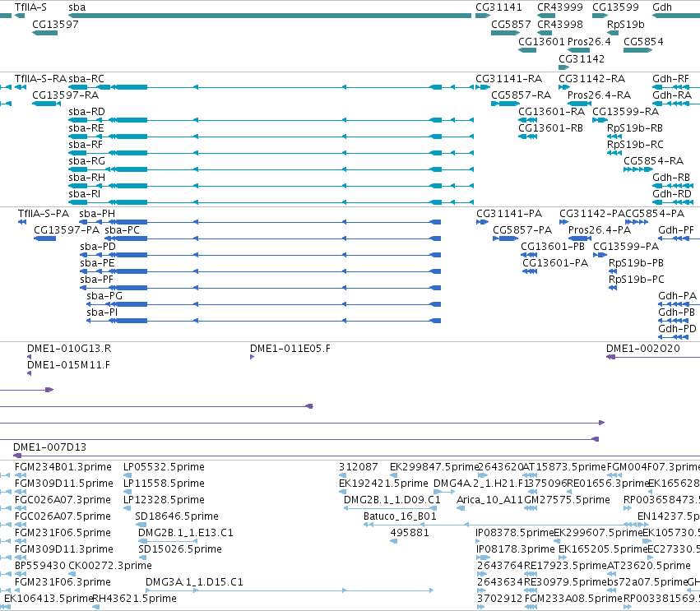Image resolution: width=700 pixels, height=611 pixels.
Task: Select transcript label RpS19b-RB
Action: 635,128
